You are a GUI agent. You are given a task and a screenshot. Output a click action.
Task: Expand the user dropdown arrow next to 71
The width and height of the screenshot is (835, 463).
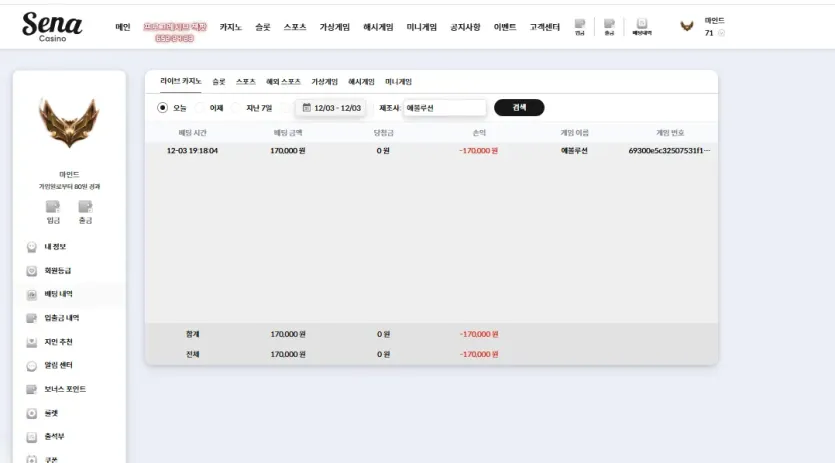click(x=722, y=33)
